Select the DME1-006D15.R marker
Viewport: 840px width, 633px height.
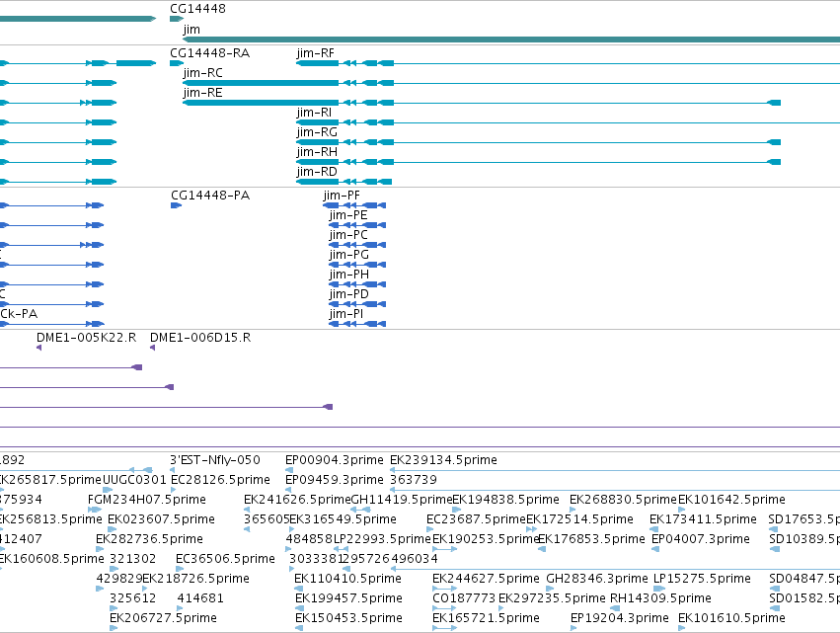[153, 348]
